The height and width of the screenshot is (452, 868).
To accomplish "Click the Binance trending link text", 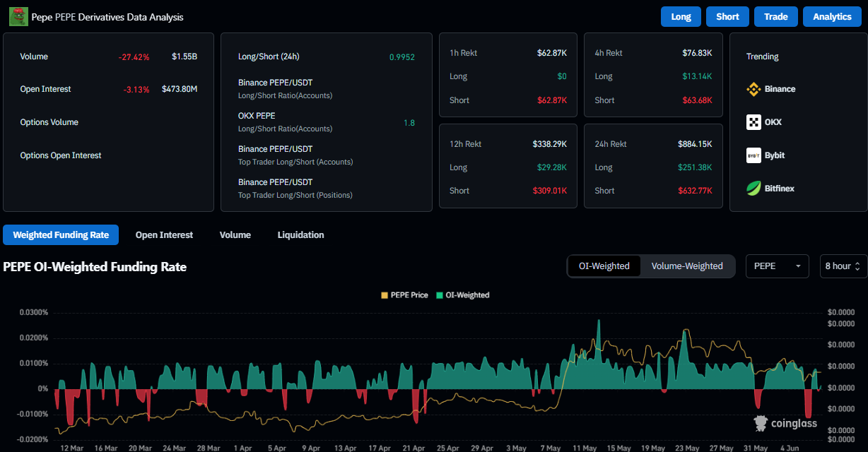I will point(780,89).
